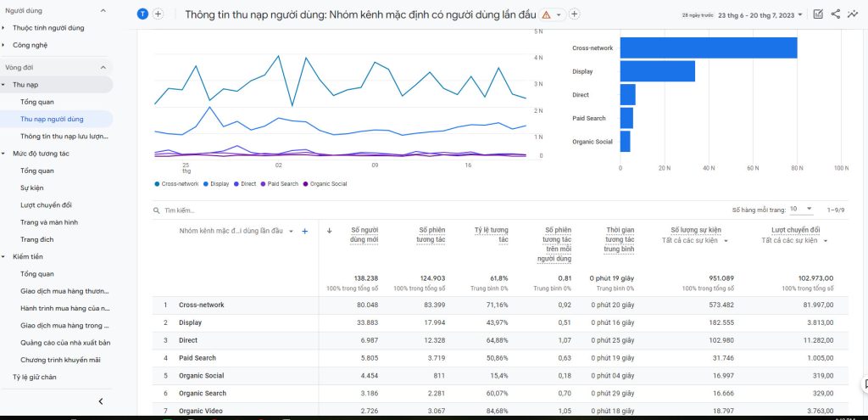The image size is (868, 420).
Task: Click the sort descending arrow icon
Action: coord(329,231)
